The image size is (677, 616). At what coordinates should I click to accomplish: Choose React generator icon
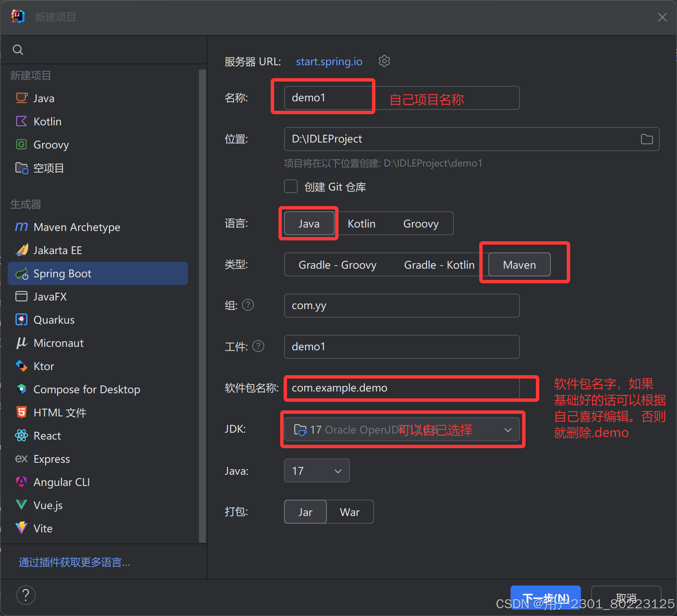[x=21, y=435]
